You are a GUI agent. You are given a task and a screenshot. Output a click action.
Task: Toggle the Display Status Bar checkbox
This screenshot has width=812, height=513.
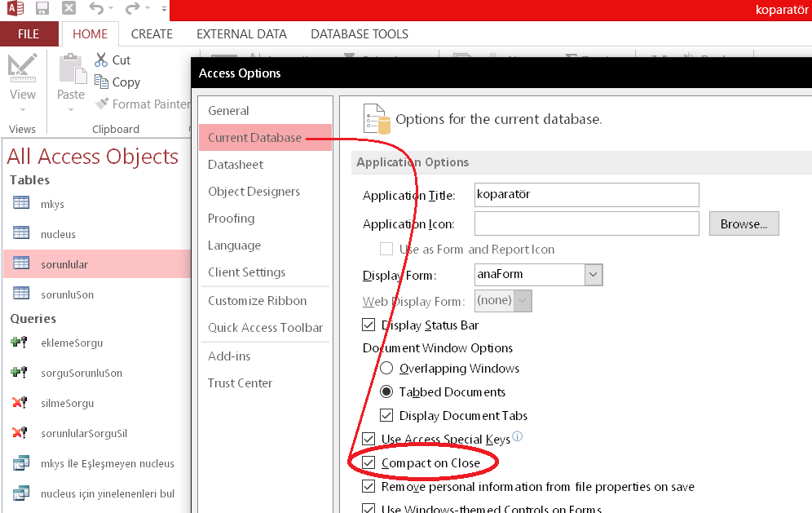pyautogui.click(x=369, y=325)
